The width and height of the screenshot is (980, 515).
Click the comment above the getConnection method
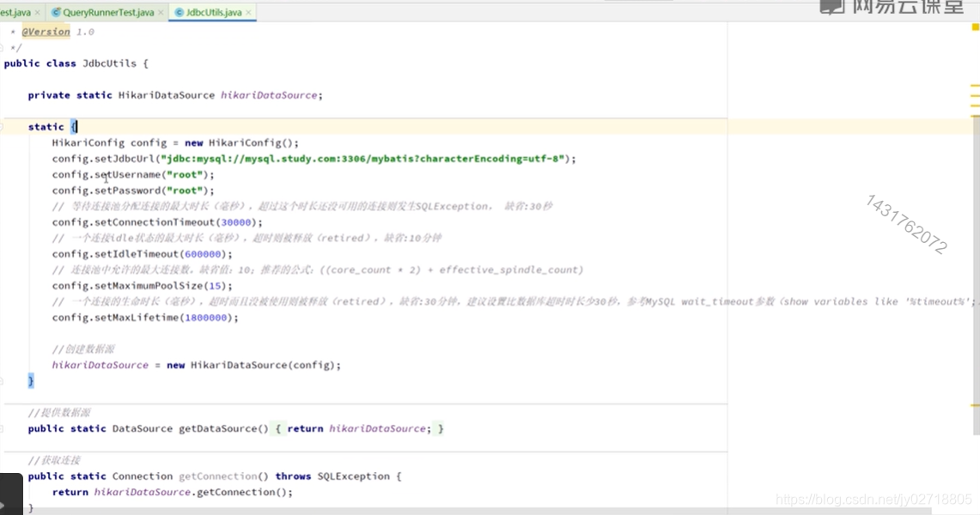54,461
